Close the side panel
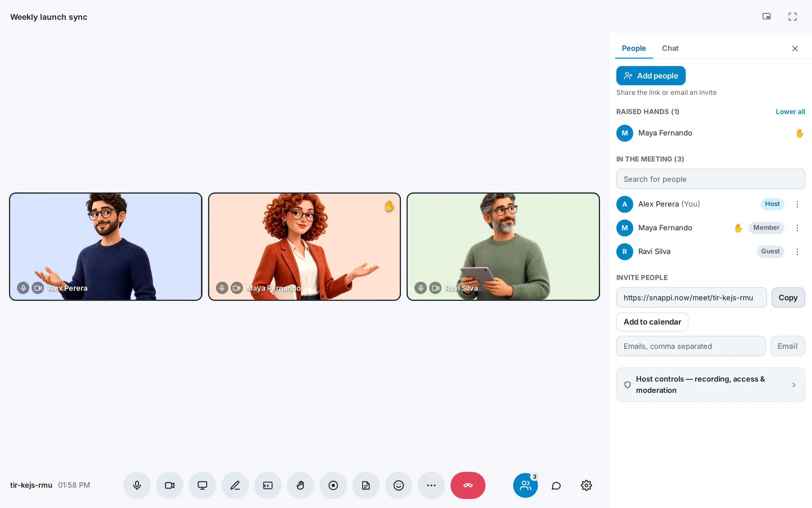This screenshot has height=508, width=812. [795, 48]
